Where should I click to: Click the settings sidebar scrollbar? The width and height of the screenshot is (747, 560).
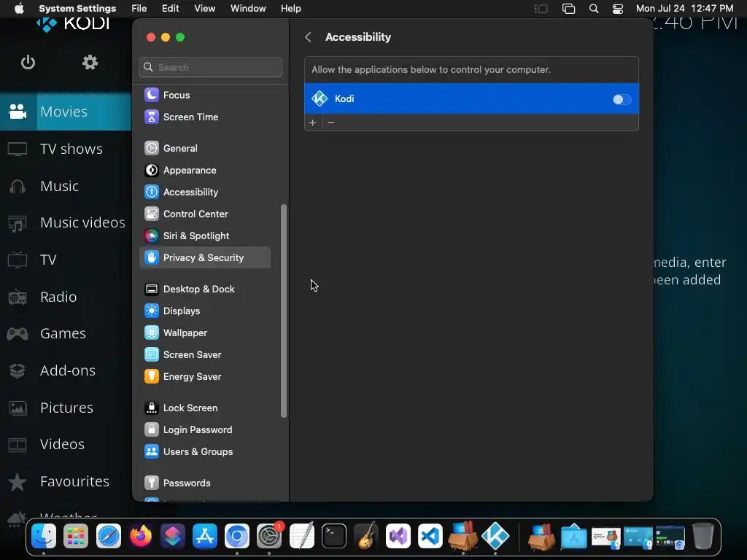point(284,311)
